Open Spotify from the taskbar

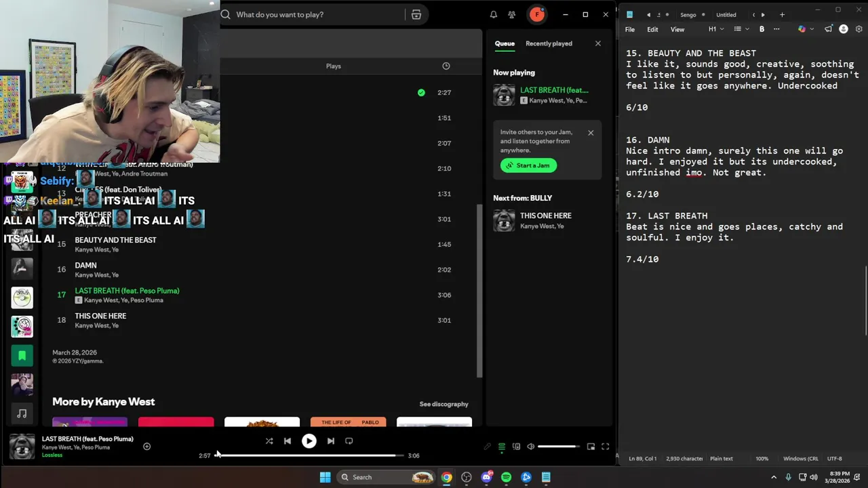[506, 477]
